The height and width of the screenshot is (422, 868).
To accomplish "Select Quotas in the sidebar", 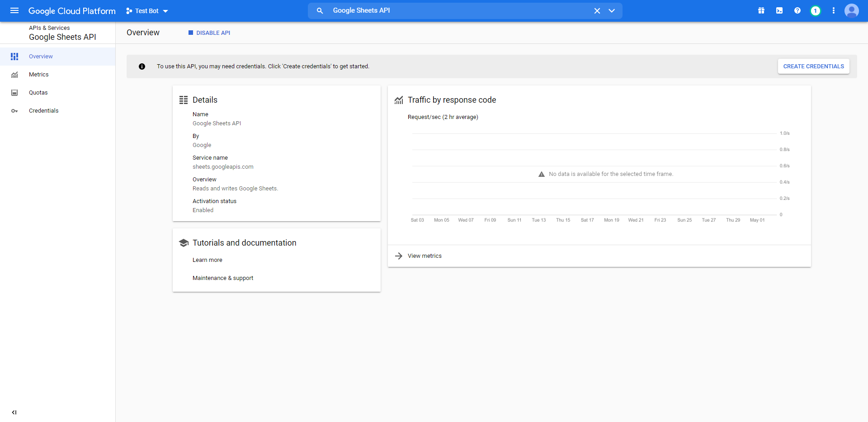I will pos(38,93).
